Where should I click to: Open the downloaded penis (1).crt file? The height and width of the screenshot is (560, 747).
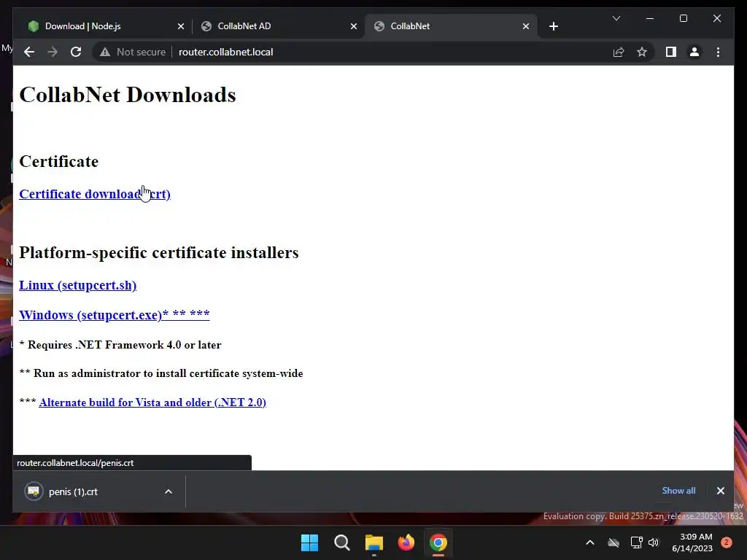point(73,491)
